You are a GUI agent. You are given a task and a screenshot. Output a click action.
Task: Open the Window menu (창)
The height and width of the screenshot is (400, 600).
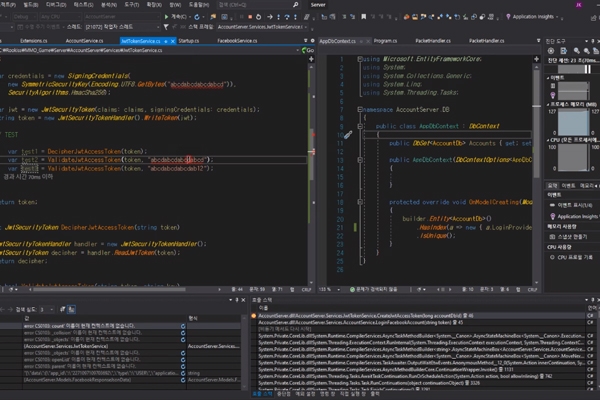[175, 5]
